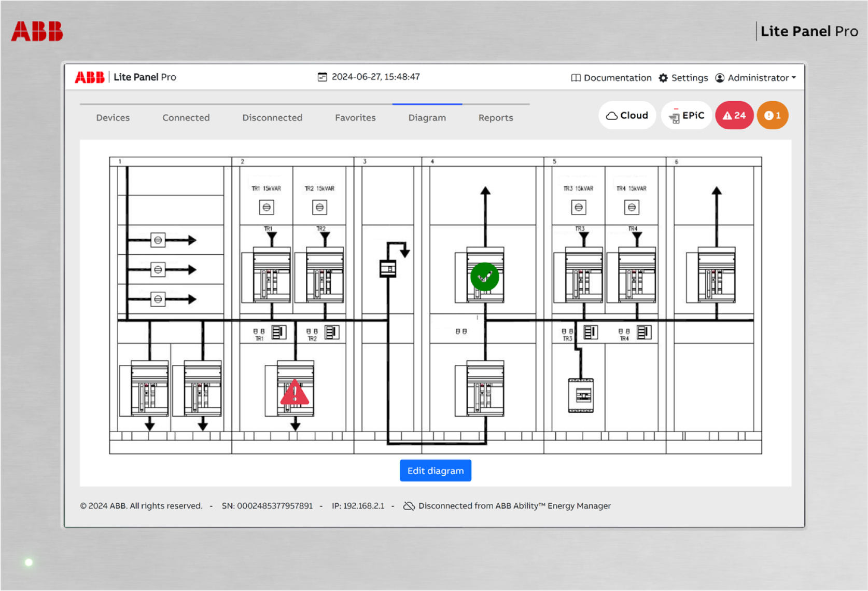Select the Reports tab
This screenshot has height=591, width=868.
495,118
